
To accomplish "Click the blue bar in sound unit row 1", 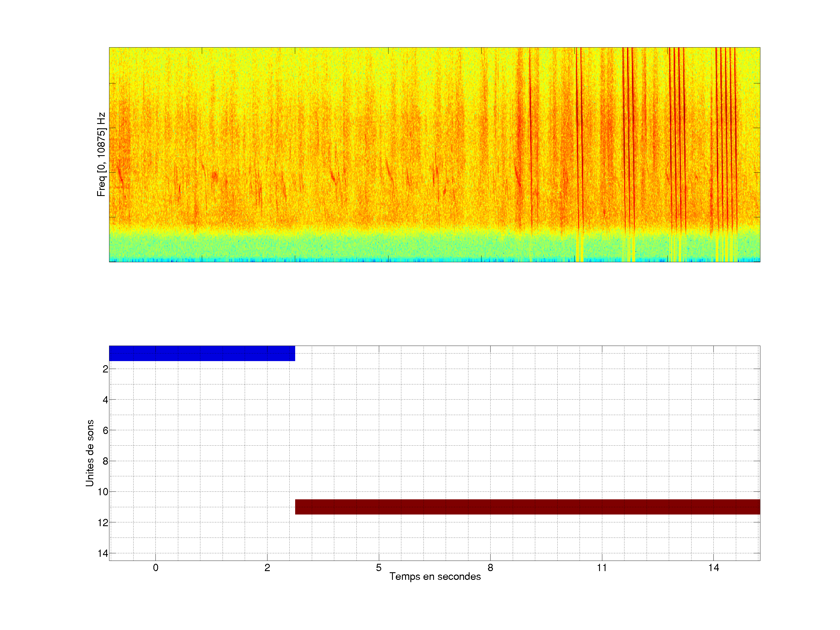I will coord(202,353).
